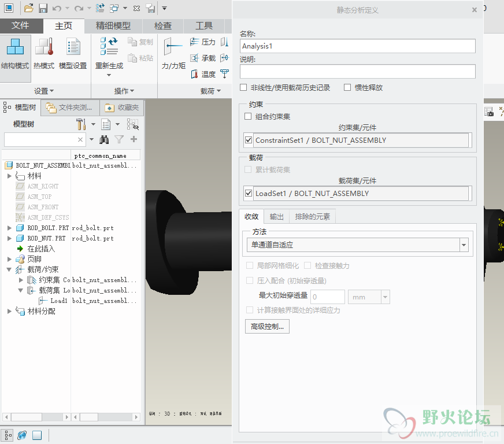Click the 热模式 (Thermal Mode) icon
Viewport: 504px width, 444px height.
(44, 53)
